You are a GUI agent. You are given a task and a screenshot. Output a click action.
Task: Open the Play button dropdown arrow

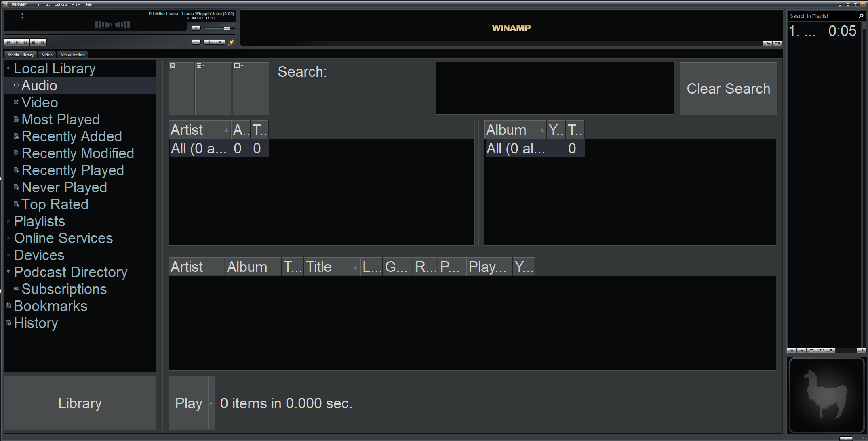tap(211, 403)
